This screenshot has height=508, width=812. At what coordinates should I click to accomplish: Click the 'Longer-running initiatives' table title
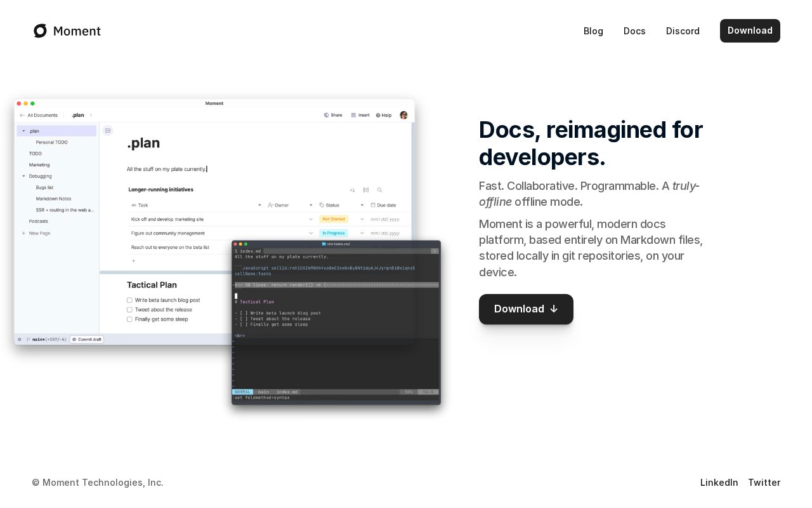pos(160,189)
